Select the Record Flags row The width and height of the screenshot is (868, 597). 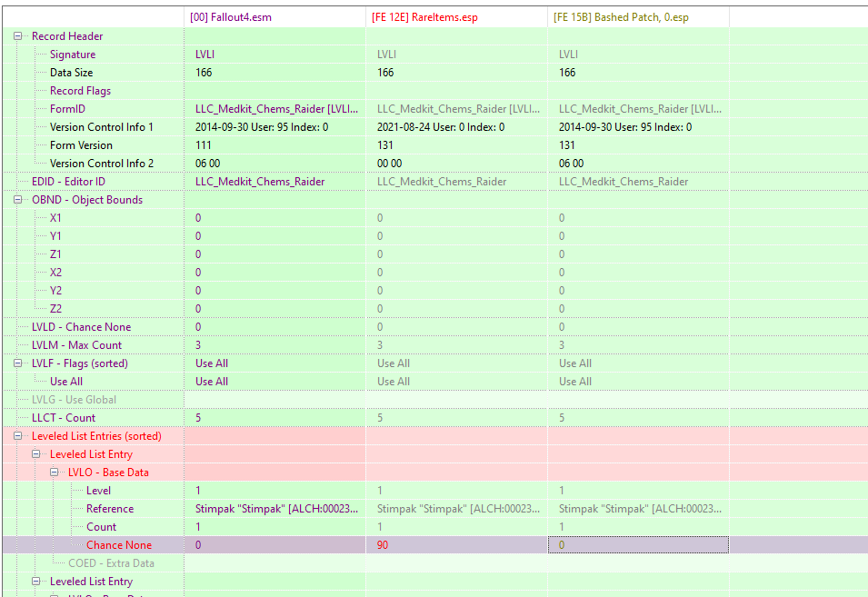click(x=80, y=91)
